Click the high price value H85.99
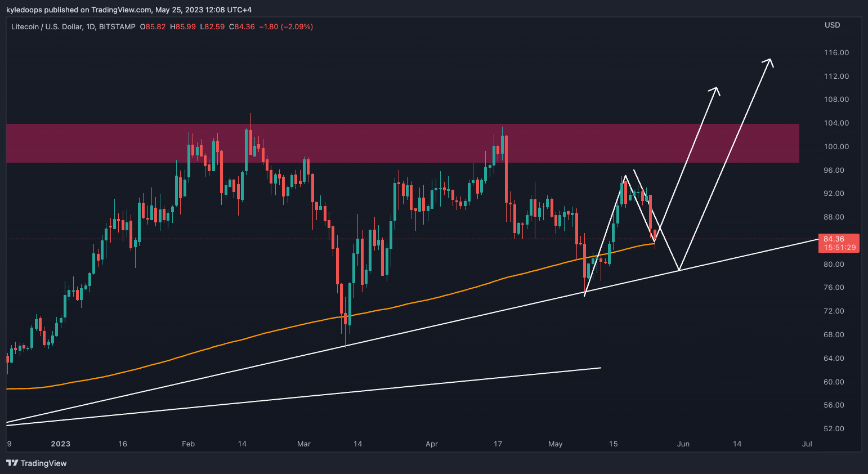 pos(183,26)
